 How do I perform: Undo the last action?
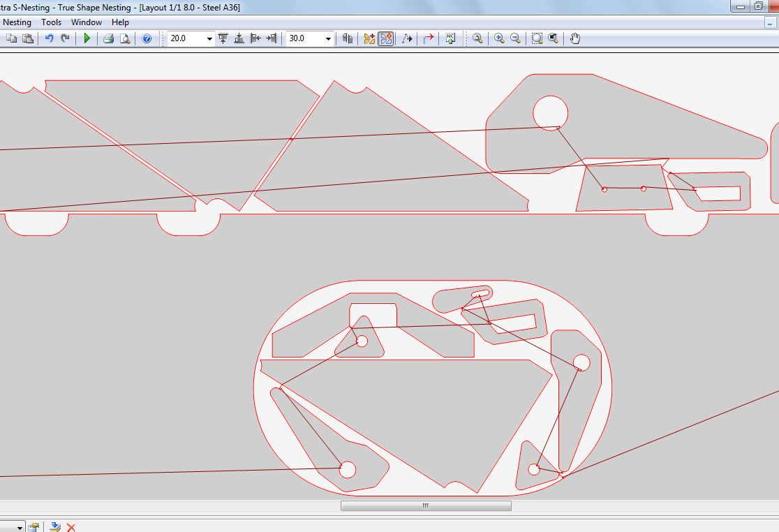click(49, 38)
